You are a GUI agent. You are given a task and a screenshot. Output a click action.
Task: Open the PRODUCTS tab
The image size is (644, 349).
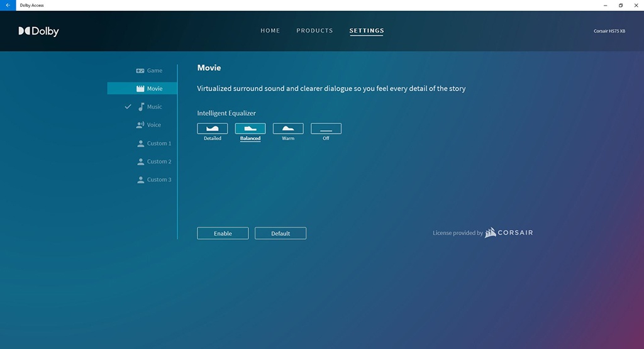(314, 31)
